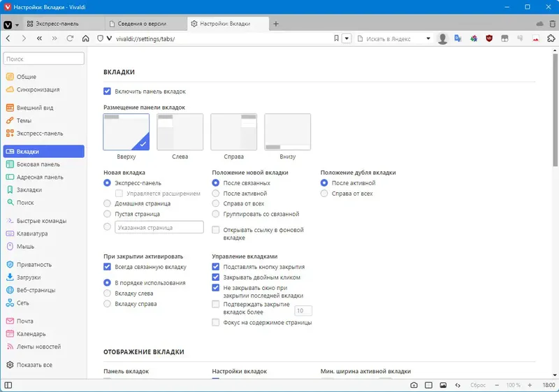Enable Фокус на содержимое страницы checkbox
This screenshot has height=392, width=559.
coord(215,323)
